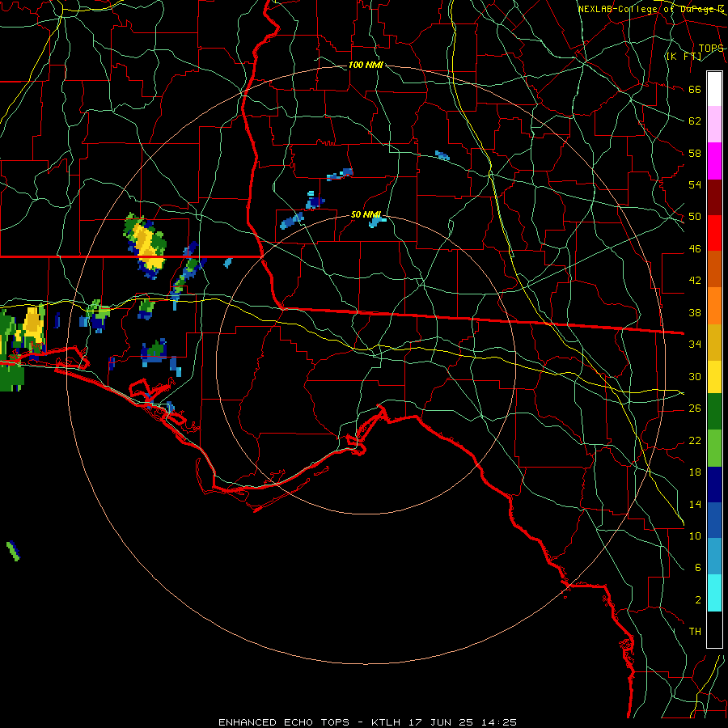728x728 pixels.
Task: Click the 18 legend value
Action: [695, 472]
